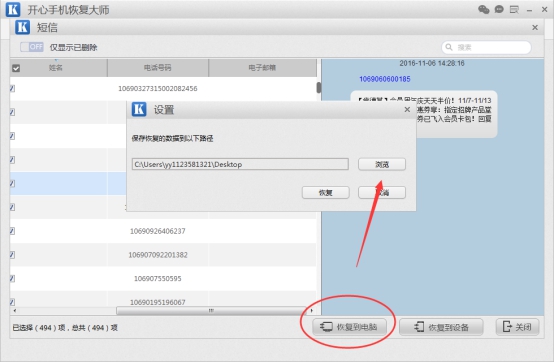Sort by the 电子邮箱 column header
Viewport: 554px width, 362px height.
click(x=262, y=68)
